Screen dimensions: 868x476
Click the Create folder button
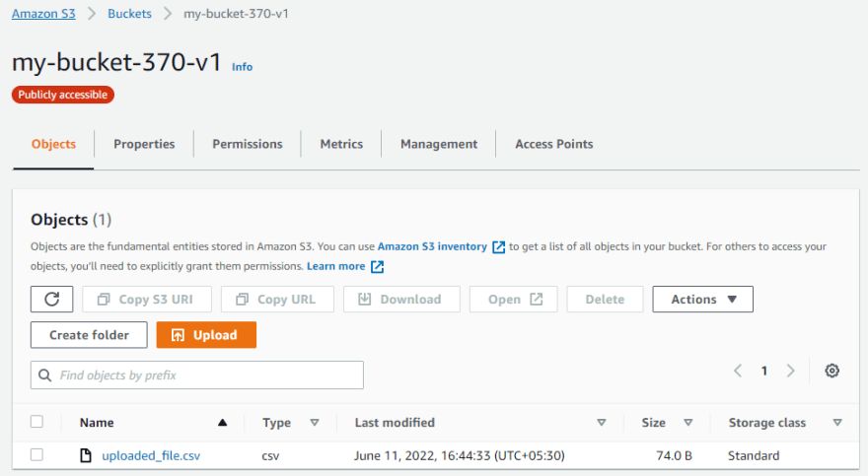coord(89,335)
